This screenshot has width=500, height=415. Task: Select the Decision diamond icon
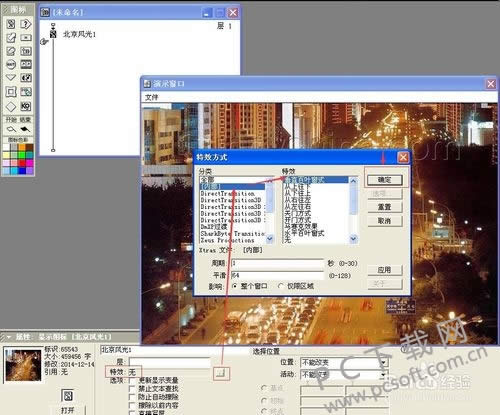(x=11, y=107)
